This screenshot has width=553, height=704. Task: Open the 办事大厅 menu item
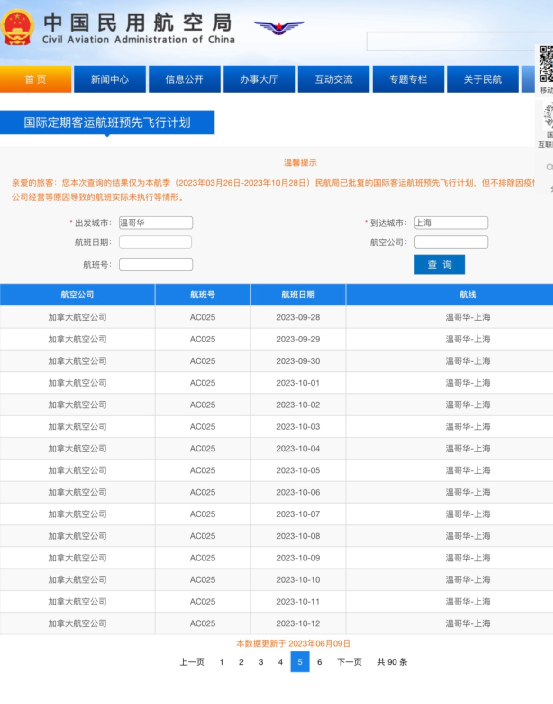coord(259,79)
